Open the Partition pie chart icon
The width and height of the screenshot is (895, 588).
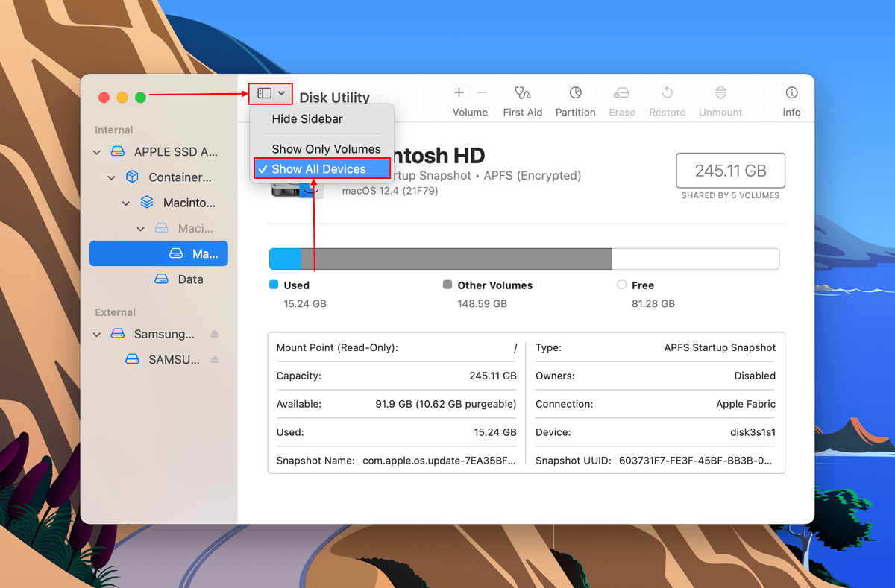(x=575, y=92)
